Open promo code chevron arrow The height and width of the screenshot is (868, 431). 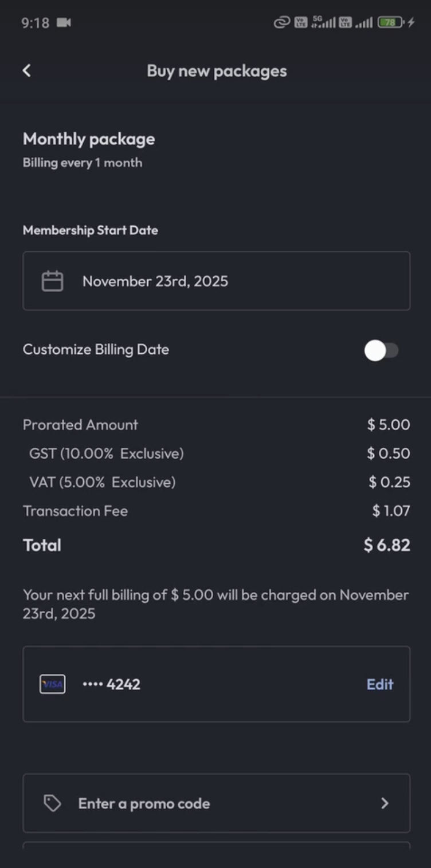(385, 803)
